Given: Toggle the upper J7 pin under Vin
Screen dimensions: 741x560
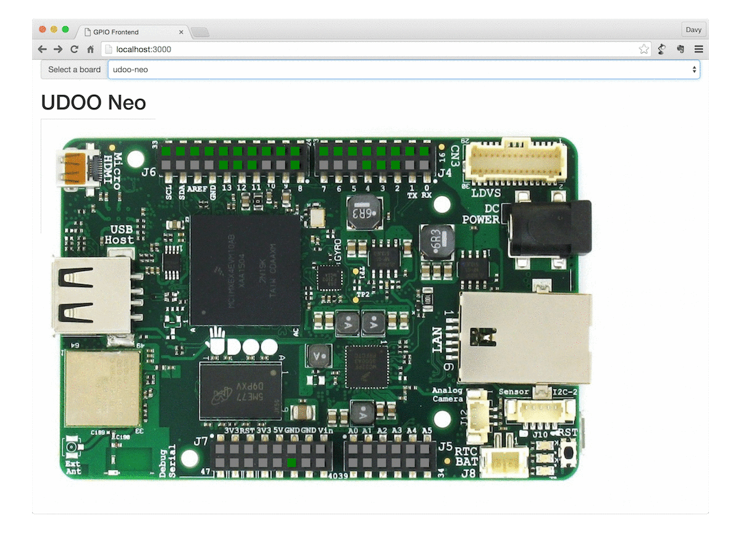Looking at the screenshot, I should 320,449.
